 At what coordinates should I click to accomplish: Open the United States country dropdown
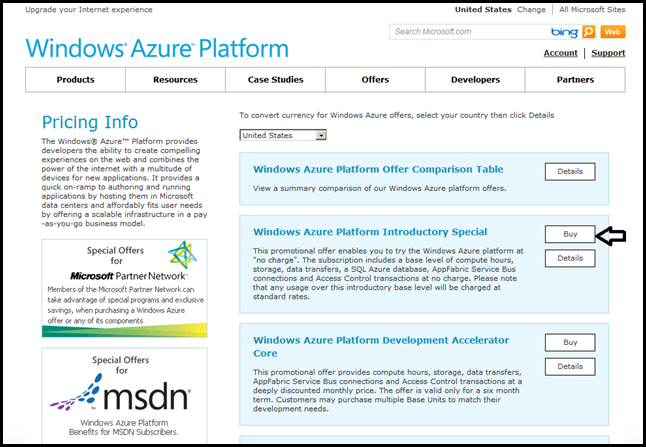click(x=283, y=135)
